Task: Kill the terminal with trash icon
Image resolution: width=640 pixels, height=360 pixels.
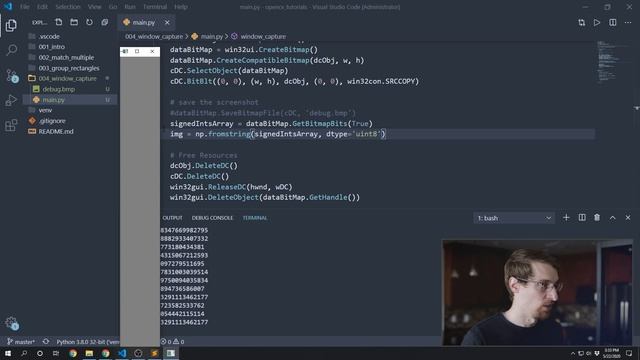Action: [x=597, y=218]
